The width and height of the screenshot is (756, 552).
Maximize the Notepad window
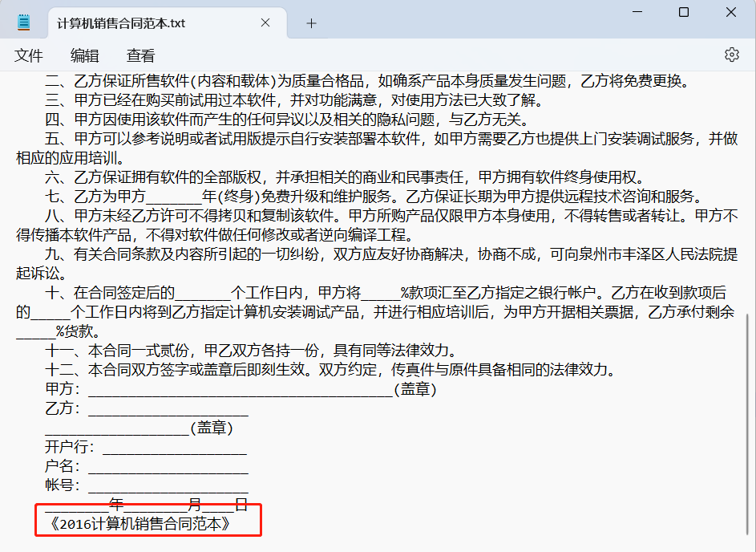pos(685,12)
